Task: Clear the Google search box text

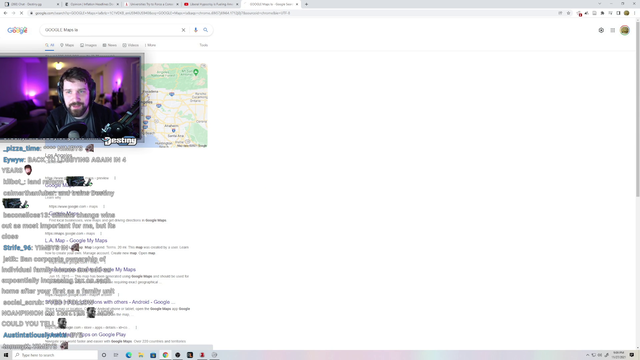Action: (183, 30)
